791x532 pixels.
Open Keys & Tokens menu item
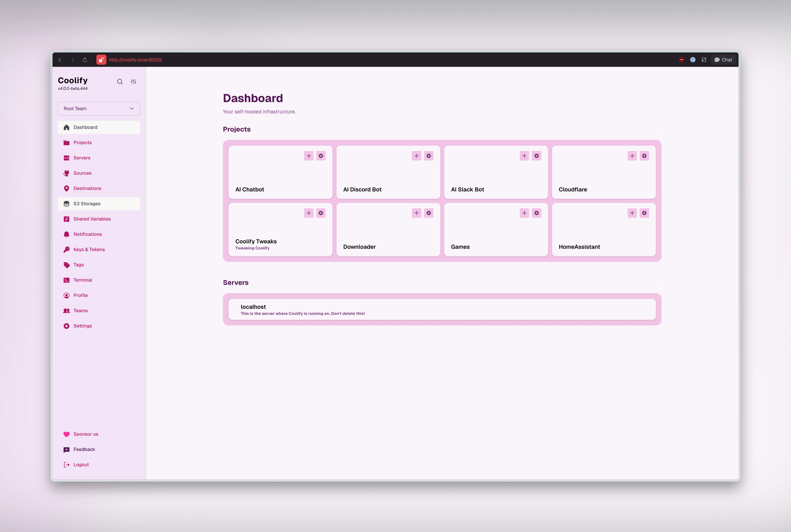[x=89, y=249]
